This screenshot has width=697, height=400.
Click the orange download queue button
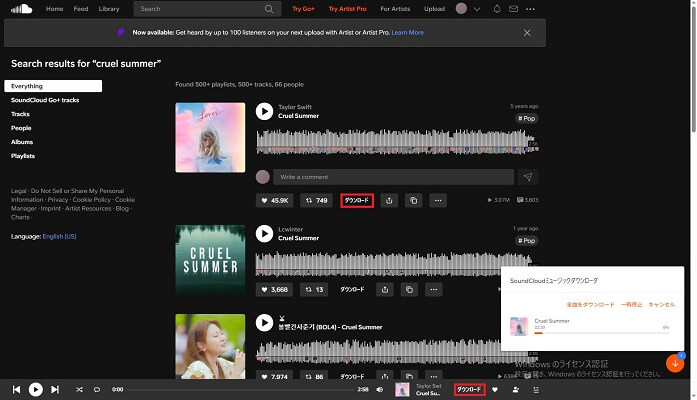pyautogui.click(x=675, y=364)
